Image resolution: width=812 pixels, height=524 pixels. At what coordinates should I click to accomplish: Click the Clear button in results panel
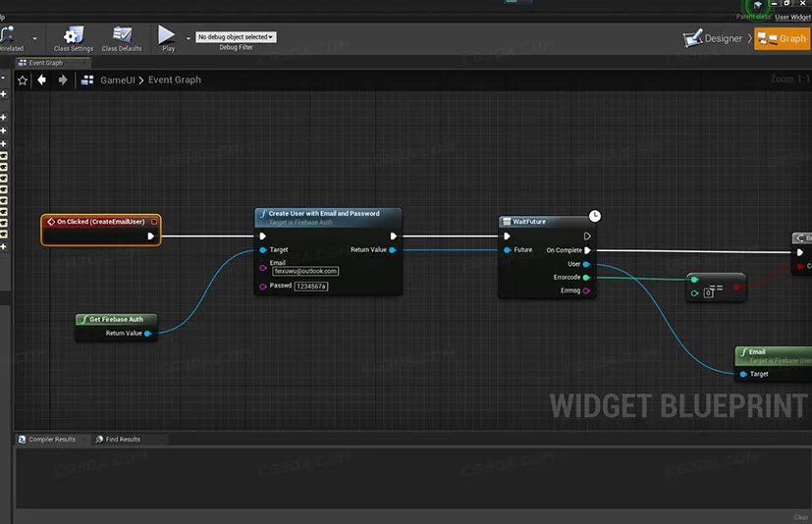pyautogui.click(x=800, y=517)
